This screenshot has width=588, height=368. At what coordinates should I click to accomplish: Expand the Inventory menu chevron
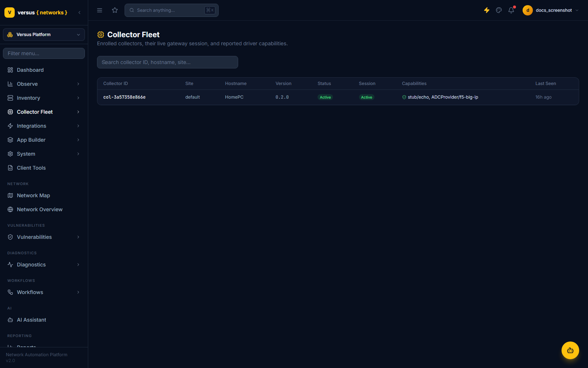tap(78, 98)
